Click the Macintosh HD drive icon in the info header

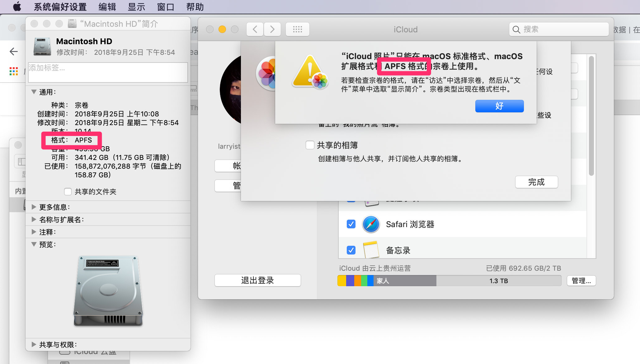[x=42, y=47]
